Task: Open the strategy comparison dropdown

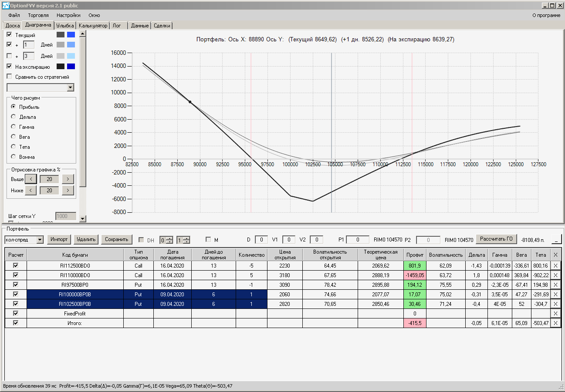Action: 71,88
